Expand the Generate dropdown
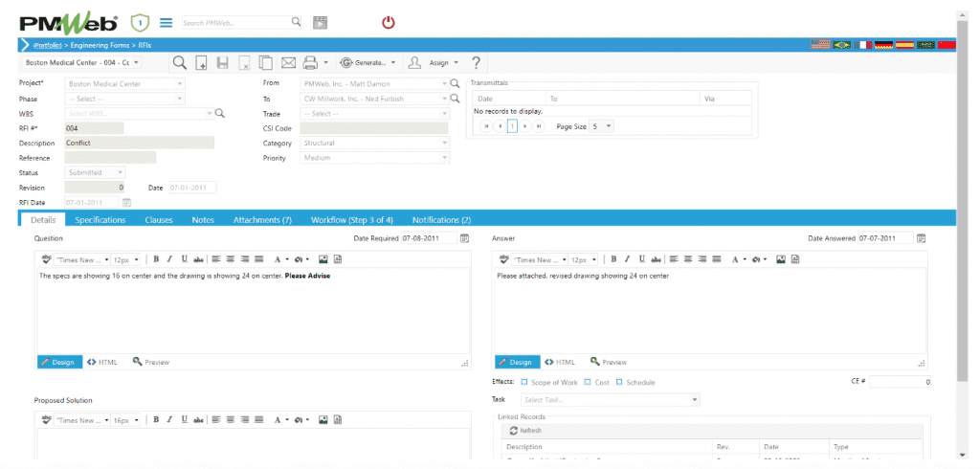Image resolution: width=980 pixels, height=469 pixels. pyautogui.click(x=393, y=63)
